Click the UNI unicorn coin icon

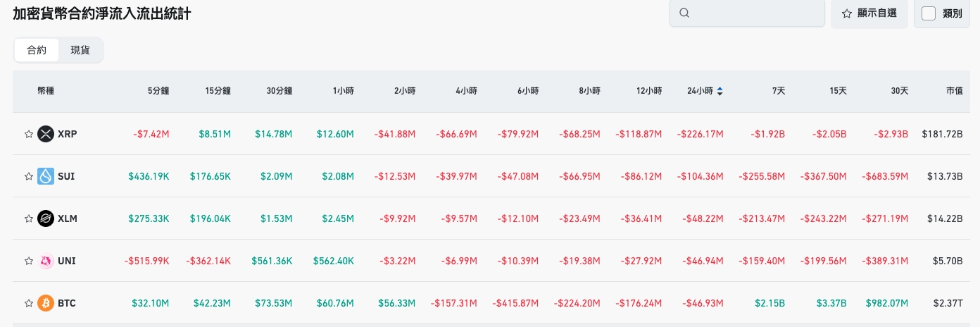[x=46, y=261]
